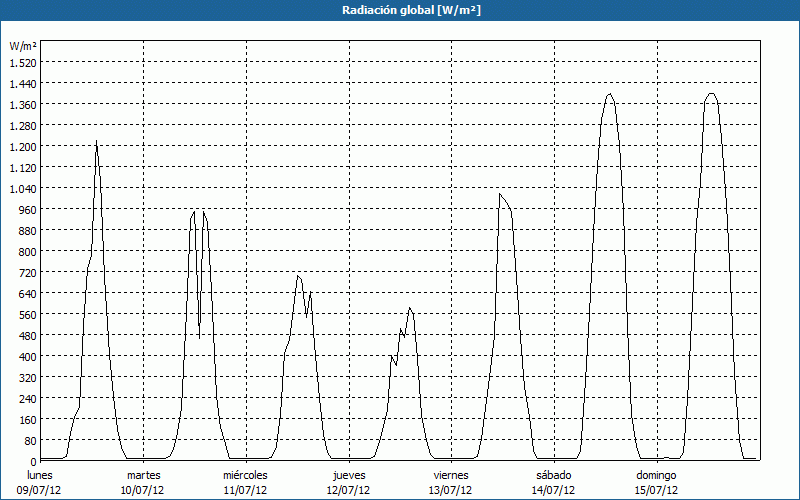Click Thursday's radiation peak near 580
This screenshot has height=500, width=800.
click(410, 308)
